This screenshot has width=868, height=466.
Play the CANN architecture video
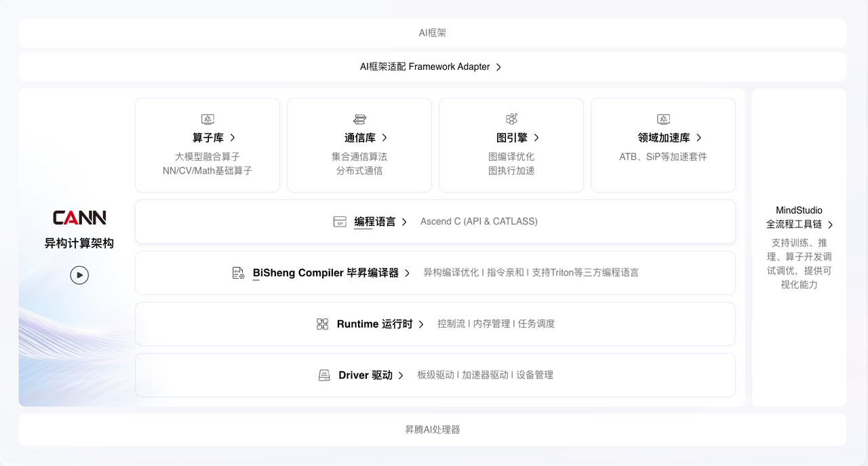(x=79, y=275)
